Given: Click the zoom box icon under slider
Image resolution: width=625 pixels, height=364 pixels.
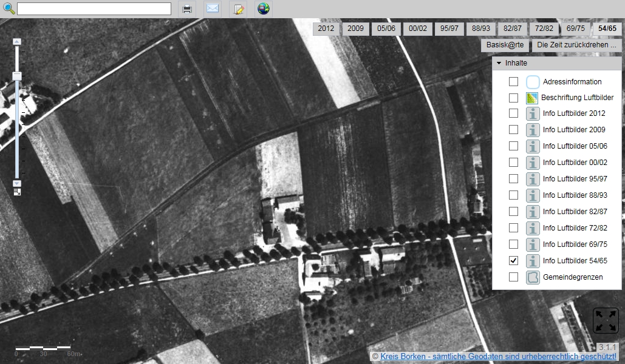Looking at the screenshot, I should point(17,192).
